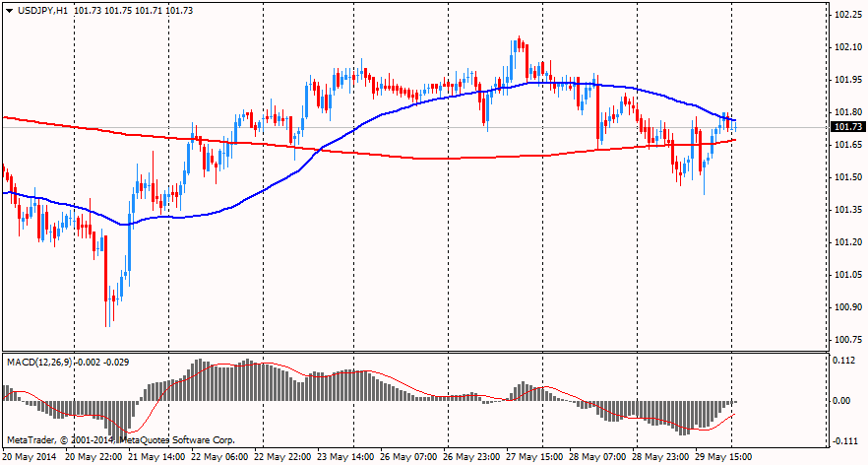The height and width of the screenshot is (465, 868).
Task: Select the 22 May 06:00 time label
Action: pos(220,457)
